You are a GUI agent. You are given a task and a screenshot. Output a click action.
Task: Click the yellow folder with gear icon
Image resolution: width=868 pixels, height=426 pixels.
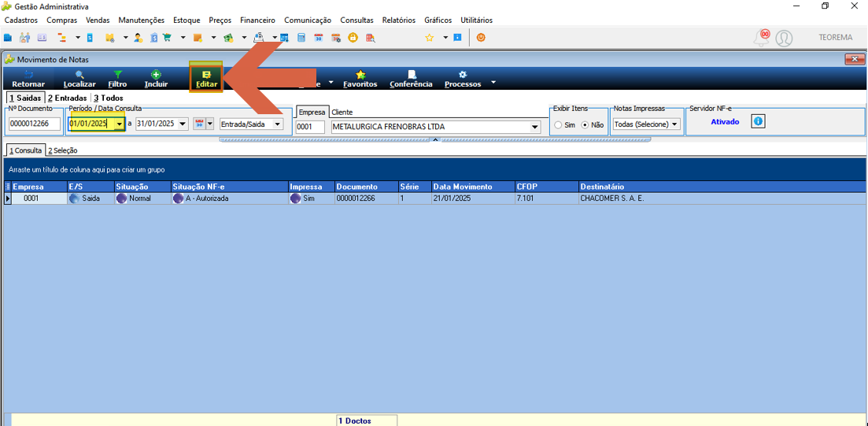point(109,38)
